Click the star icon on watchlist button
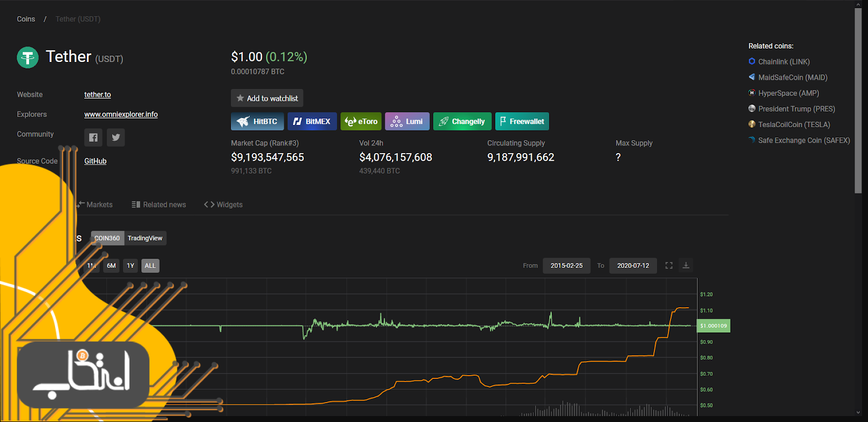This screenshot has height=422, width=868. [240, 98]
